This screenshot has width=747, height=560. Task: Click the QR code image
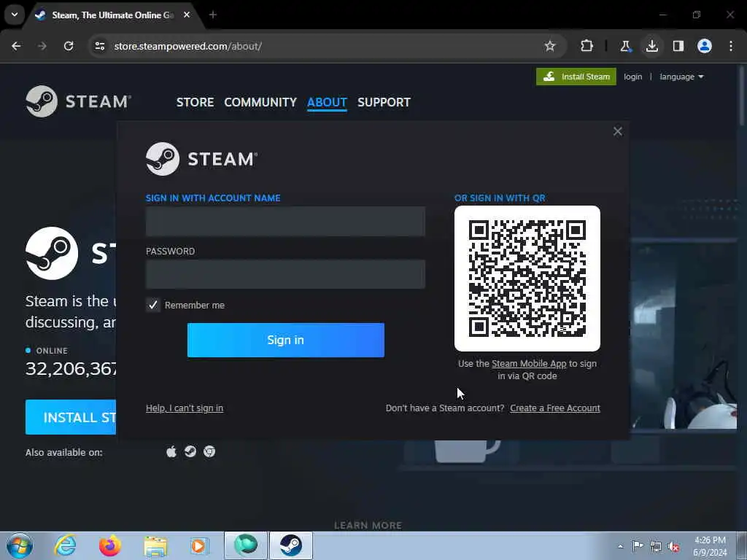527,279
